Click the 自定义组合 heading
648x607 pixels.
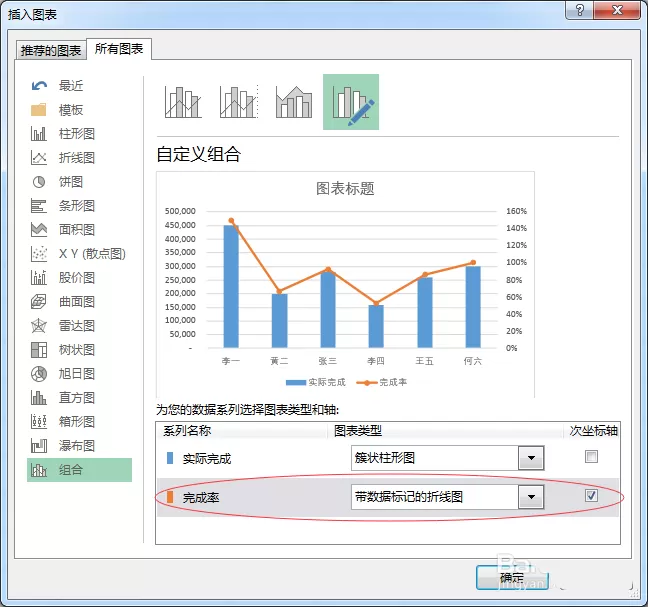[199, 154]
